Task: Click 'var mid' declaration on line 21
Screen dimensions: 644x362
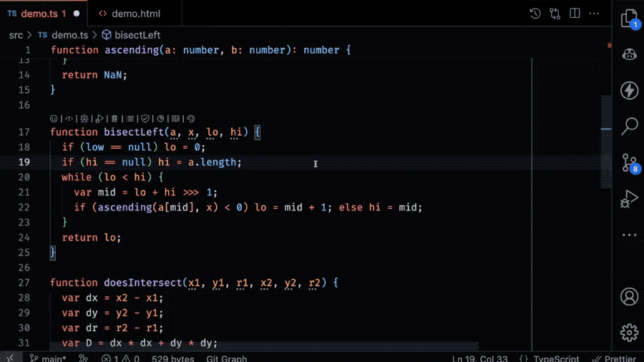Action: 95,192
